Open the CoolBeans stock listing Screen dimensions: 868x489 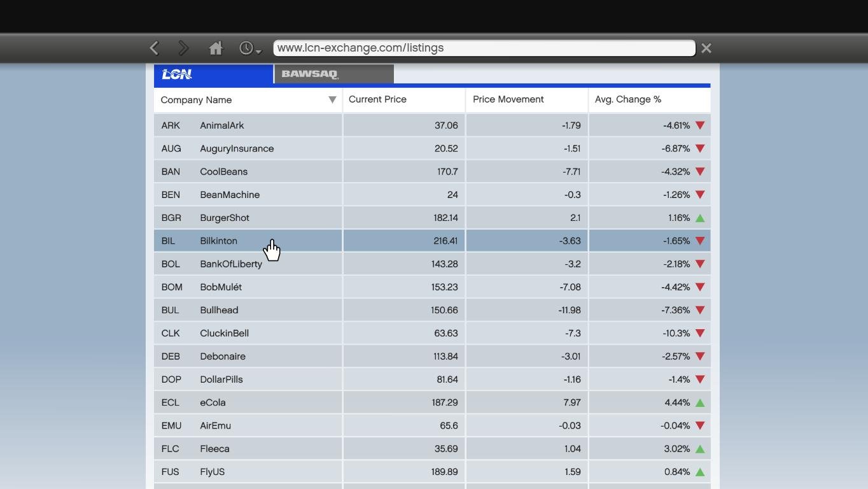[432, 172]
